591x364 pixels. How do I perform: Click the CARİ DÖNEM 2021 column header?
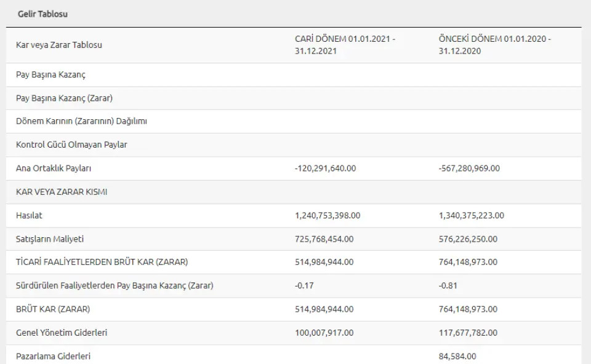tap(345, 45)
